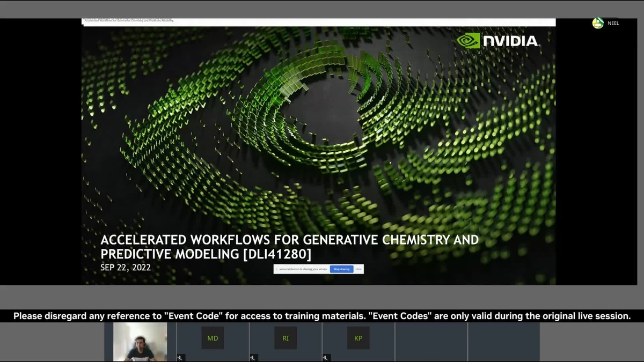Screen dimensions: 644x362
Task: Click Hide in the screen sharing bar
Action: coord(358,269)
